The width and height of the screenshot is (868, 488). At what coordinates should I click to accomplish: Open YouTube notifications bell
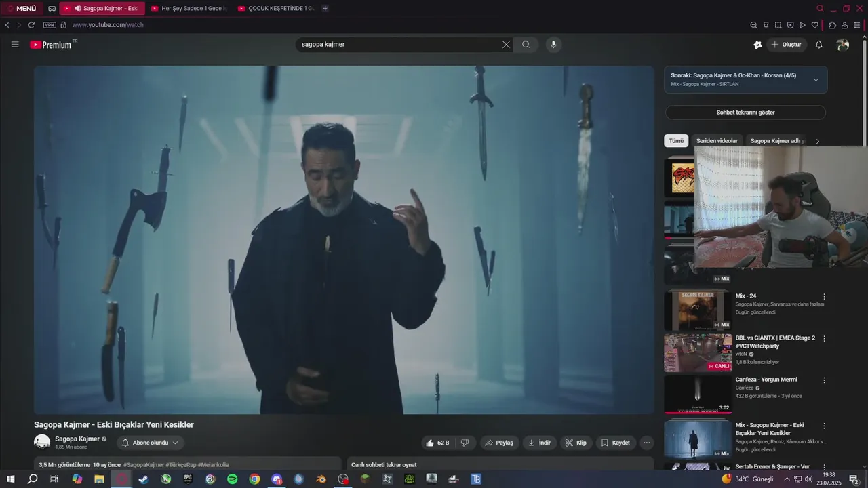(818, 45)
